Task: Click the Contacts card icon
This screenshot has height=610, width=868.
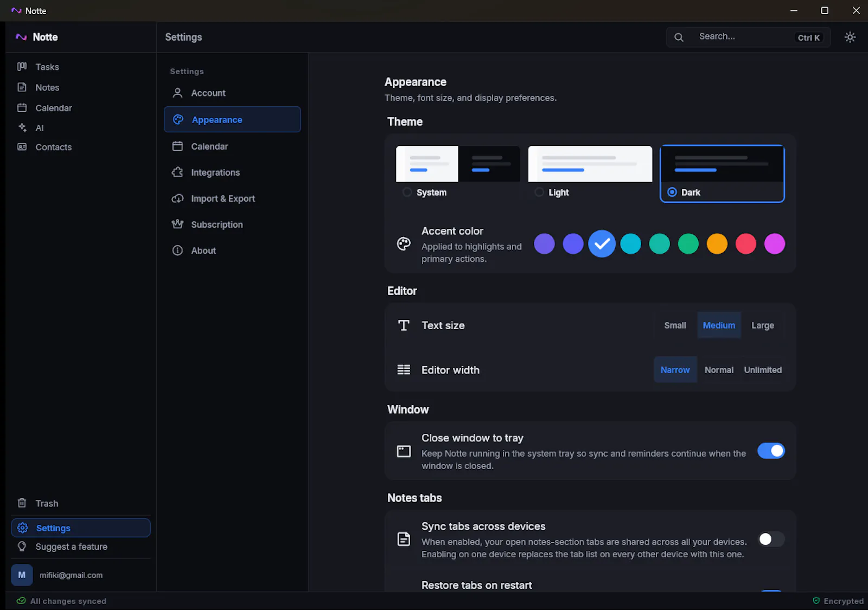Action: click(22, 147)
